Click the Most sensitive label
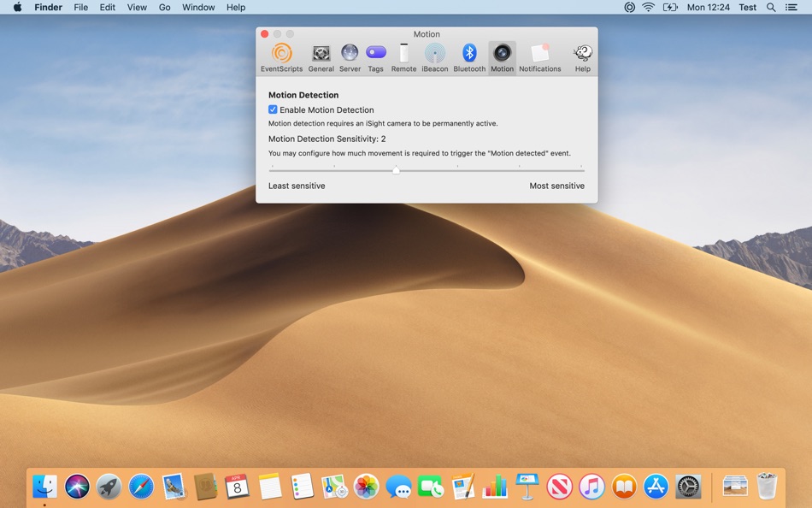 (x=556, y=186)
